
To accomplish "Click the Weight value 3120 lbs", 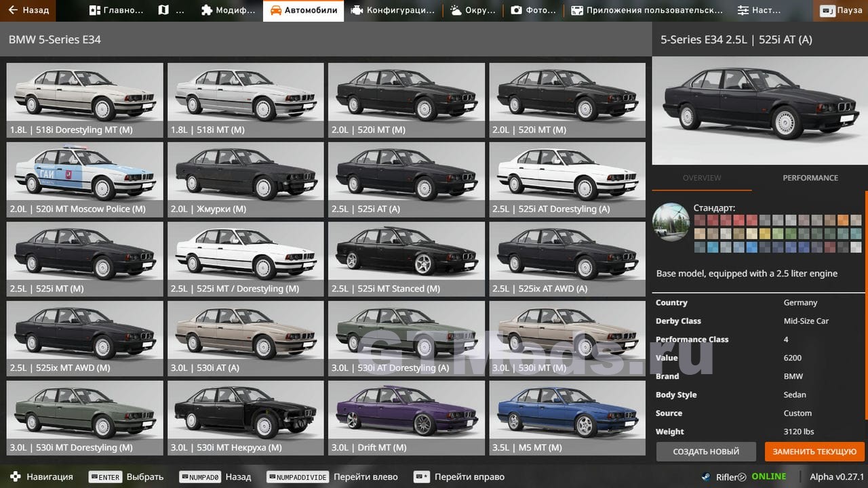I will pyautogui.click(x=799, y=431).
